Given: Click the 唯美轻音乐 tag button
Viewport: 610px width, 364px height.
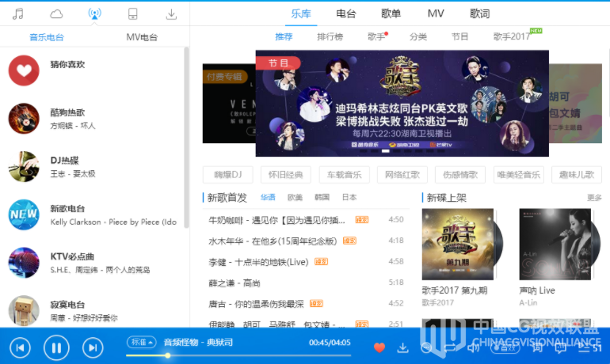Looking at the screenshot, I should (519, 175).
